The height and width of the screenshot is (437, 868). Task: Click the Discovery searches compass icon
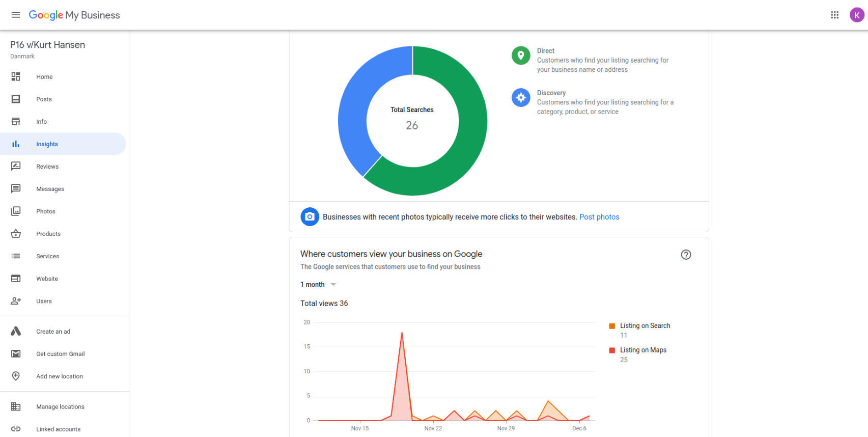521,97
